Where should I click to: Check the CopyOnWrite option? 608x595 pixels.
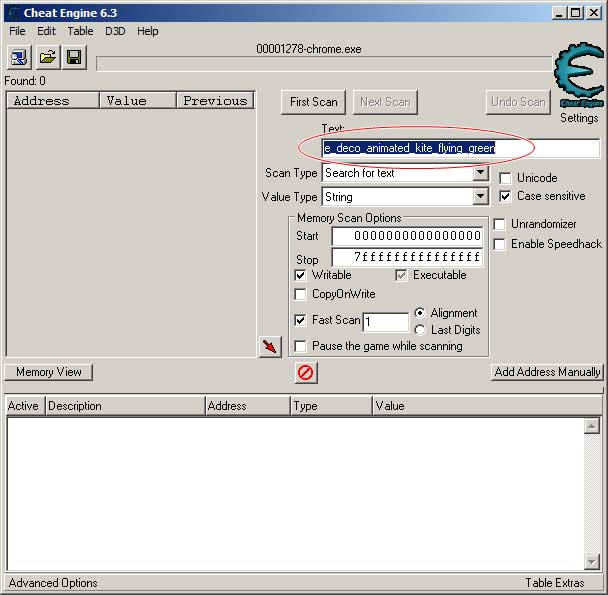300,294
